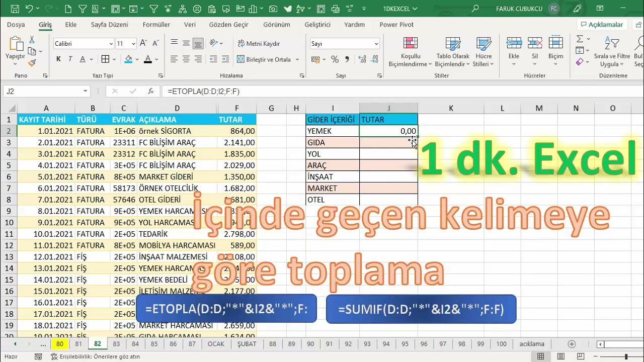
Task: Undo the last action
Action: (29, 9)
